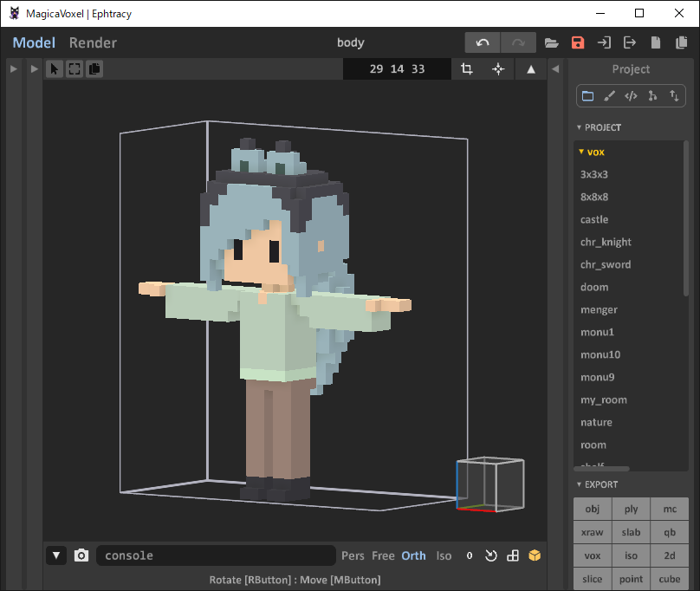
Task: Open a project with the folder icon
Action: tap(551, 42)
